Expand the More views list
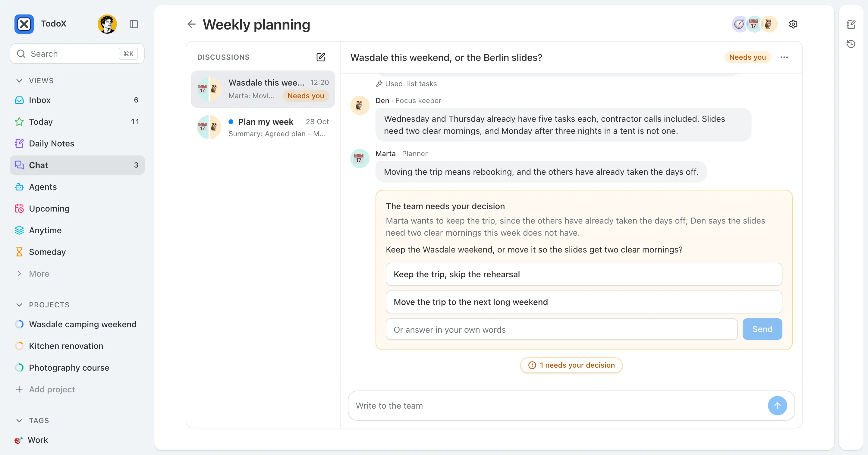 (x=77, y=274)
